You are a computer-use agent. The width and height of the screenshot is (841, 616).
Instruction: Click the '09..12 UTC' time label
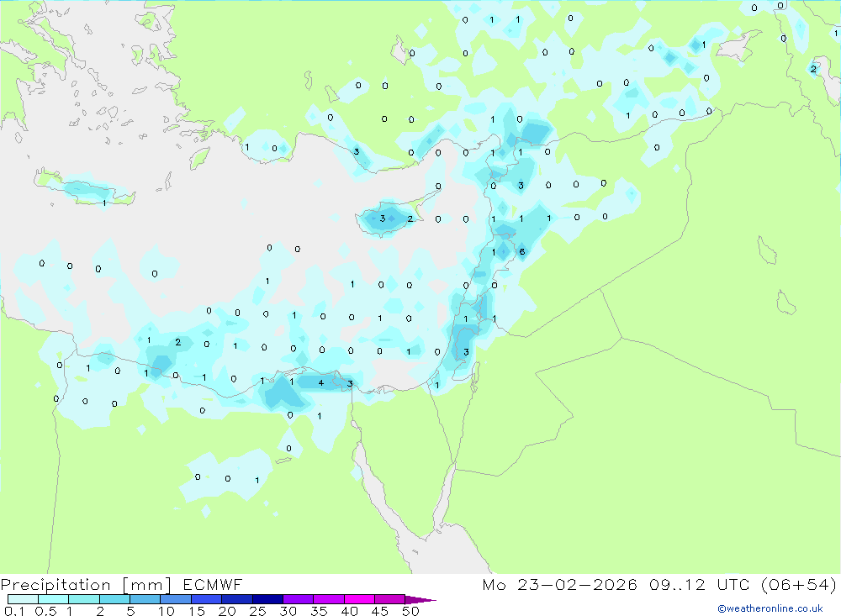coord(700,585)
